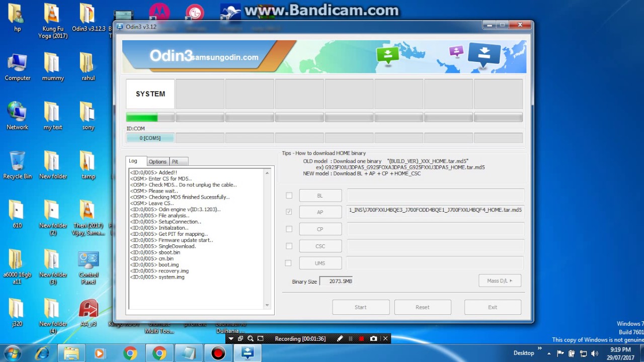
Task: Open Kung Fu Yoga (2017) folder
Action: [x=53, y=21]
